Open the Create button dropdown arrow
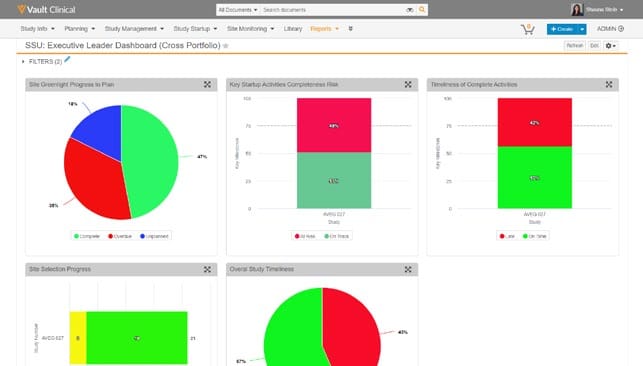Viewport: 643px width, 366px height. [582, 29]
